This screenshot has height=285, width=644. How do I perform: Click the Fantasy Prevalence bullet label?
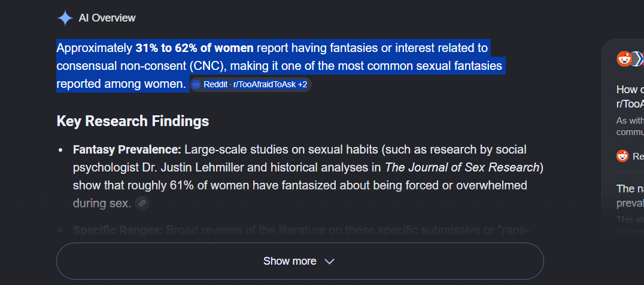tap(127, 150)
